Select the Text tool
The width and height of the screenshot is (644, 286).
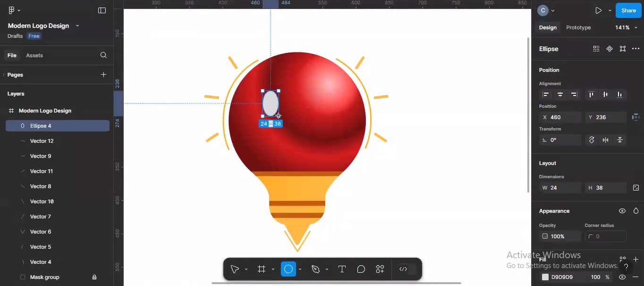click(342, 269)
